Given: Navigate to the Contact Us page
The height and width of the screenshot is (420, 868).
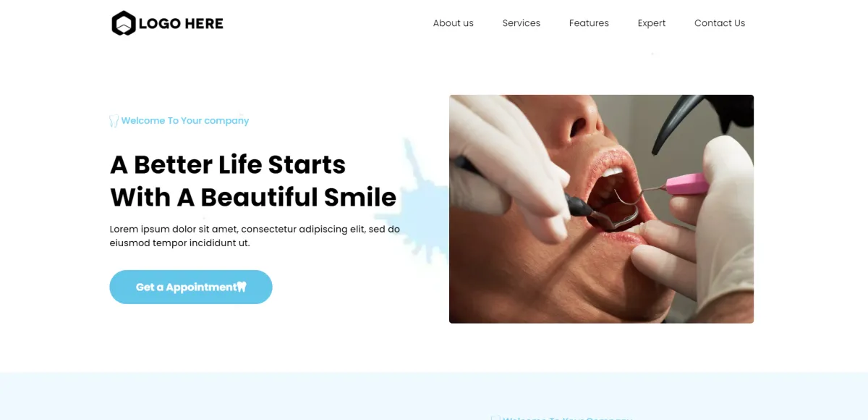Looking at the screenshot, I should (x=720, y=23).
